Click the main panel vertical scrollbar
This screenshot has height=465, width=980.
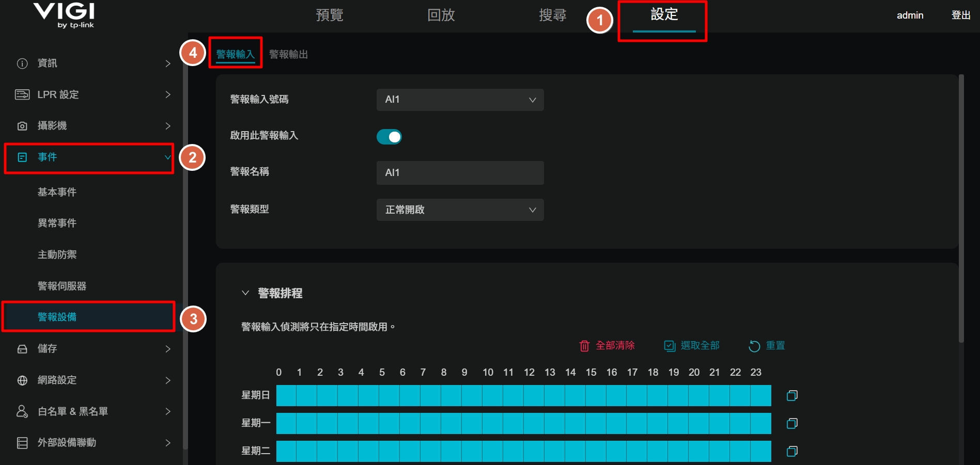pyautogui.click(x=961, y=209)
